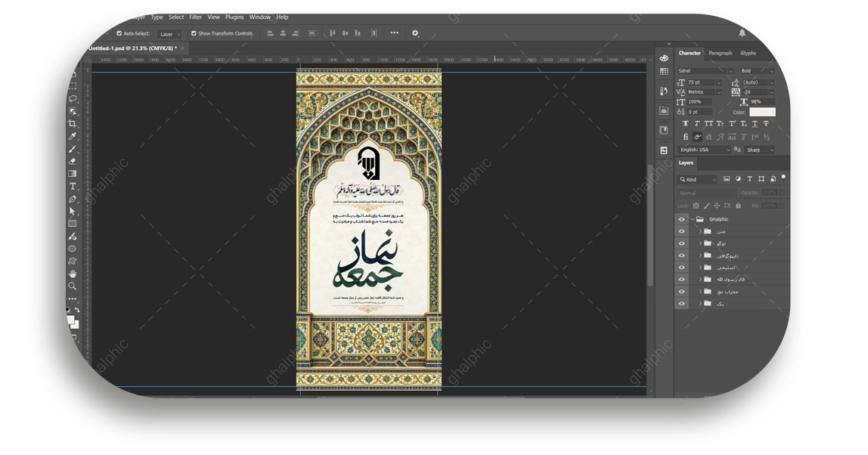Screen dimensions: 868x455
Task: Hide the متن group visibility eye
Action: [681, 231]
